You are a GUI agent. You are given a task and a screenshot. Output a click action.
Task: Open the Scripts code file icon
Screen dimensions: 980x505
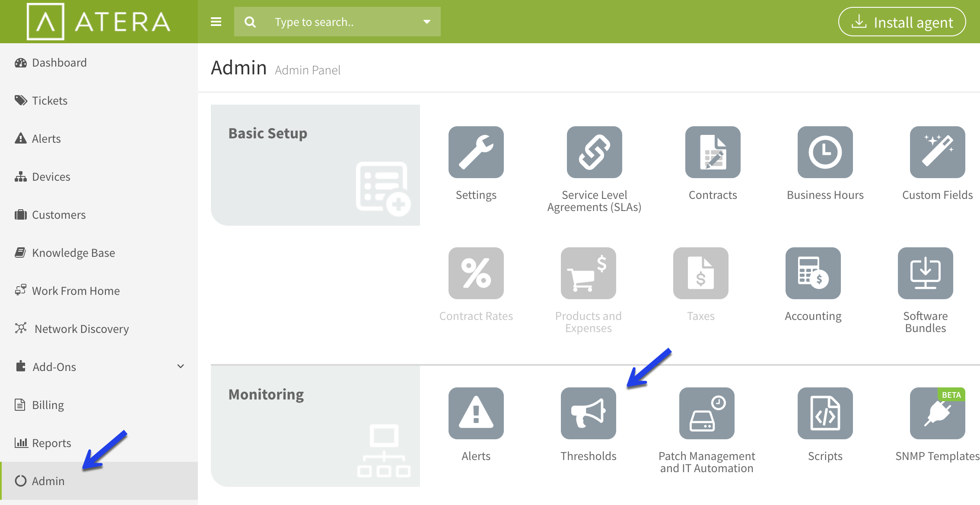[x=825, y=413]
